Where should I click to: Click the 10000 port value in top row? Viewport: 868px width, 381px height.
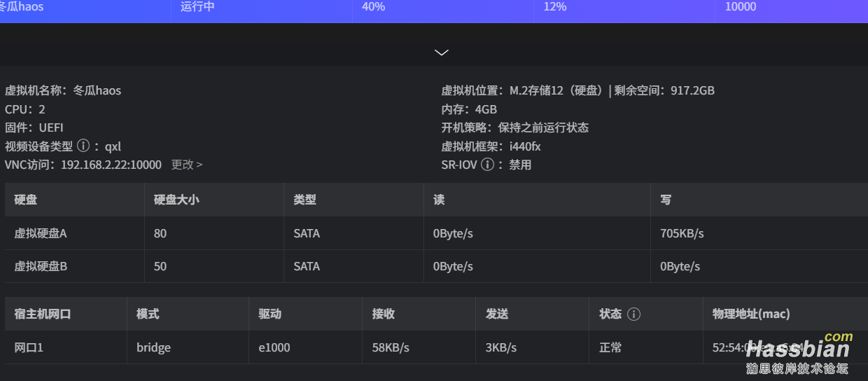point(741,7)
